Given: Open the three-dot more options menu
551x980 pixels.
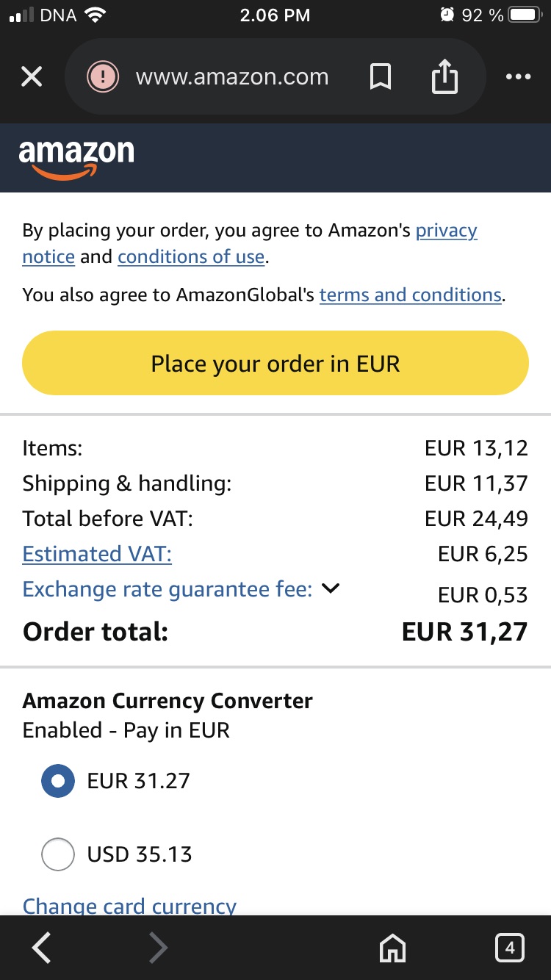Looking at the screenshot, I should (x=518, y=76).
